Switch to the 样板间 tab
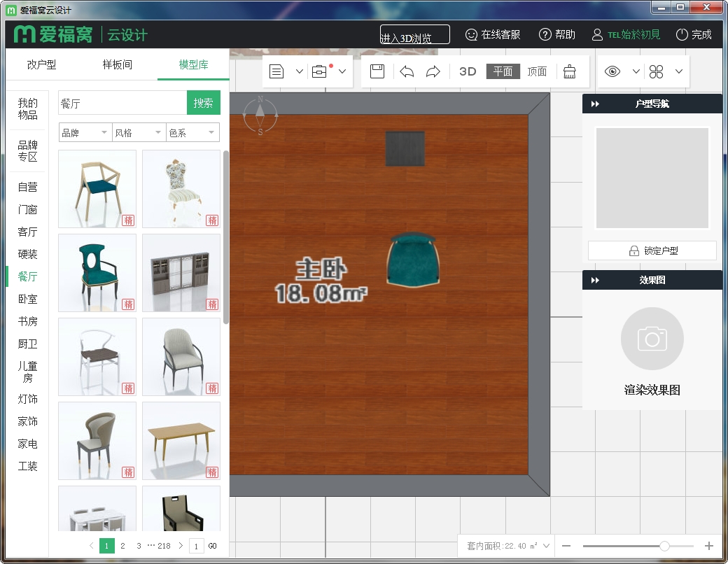728x564 pixels. click(117, 64)
